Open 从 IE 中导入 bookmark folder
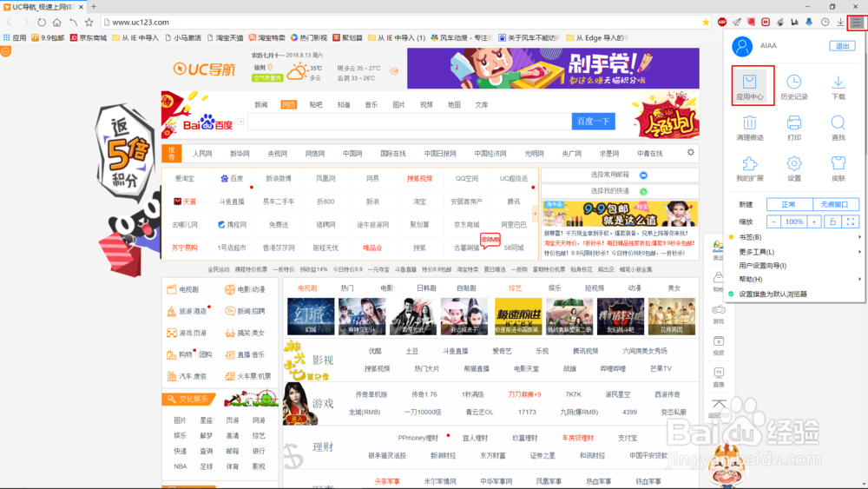868x489 pixels. (135, 37)
